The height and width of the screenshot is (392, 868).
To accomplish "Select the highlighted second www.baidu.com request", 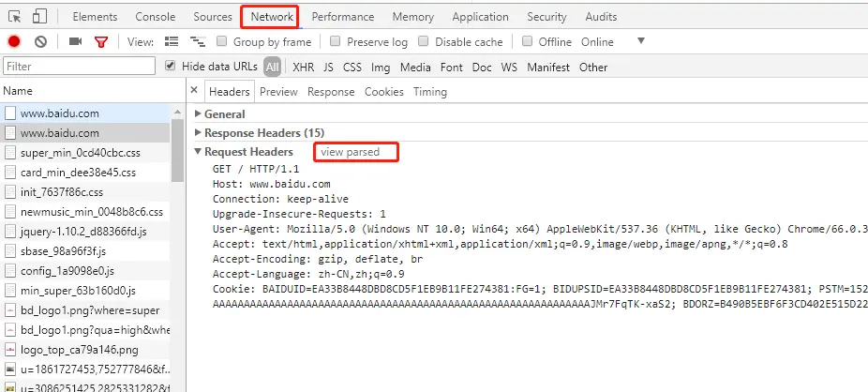I will 85,133.
